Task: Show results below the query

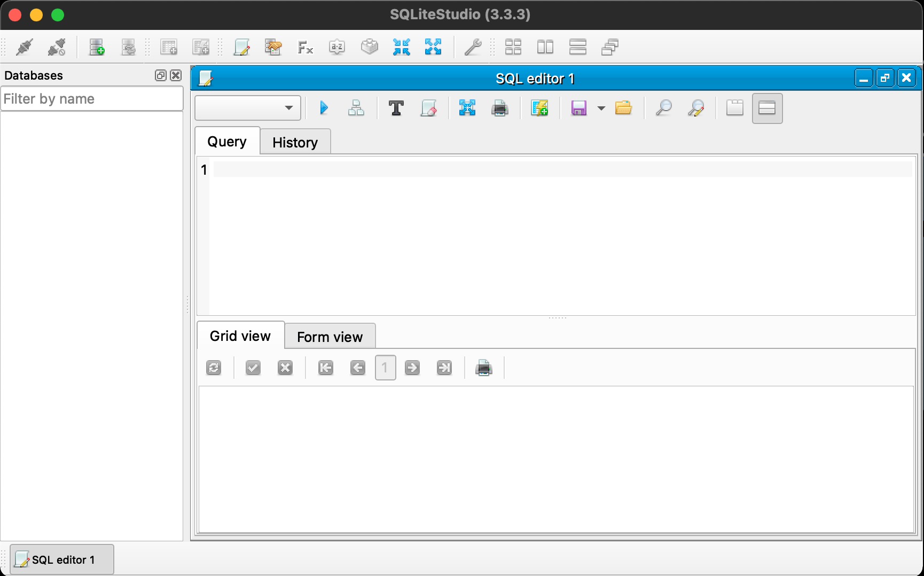Action: [767, 108]
